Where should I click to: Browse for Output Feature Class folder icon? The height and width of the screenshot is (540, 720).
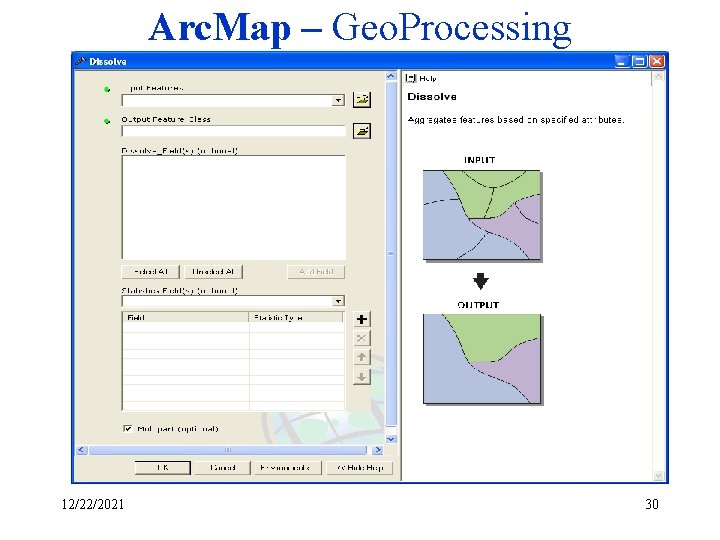362,131
